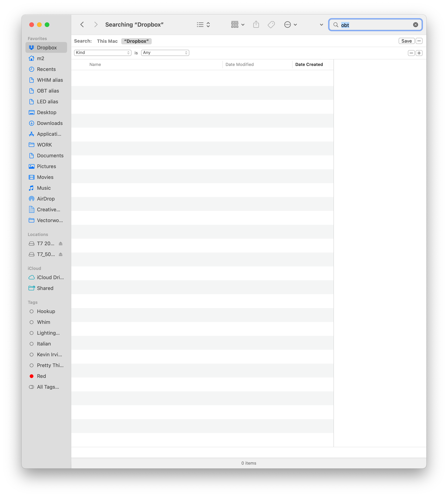Viewport: 448px width, 497px height.
Task: Select the "Dropbox" search scope
Action: click(136, 41)
